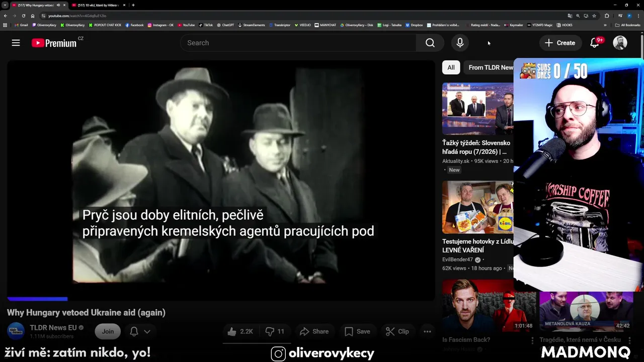Open the tab search chevron

[5, 5]
